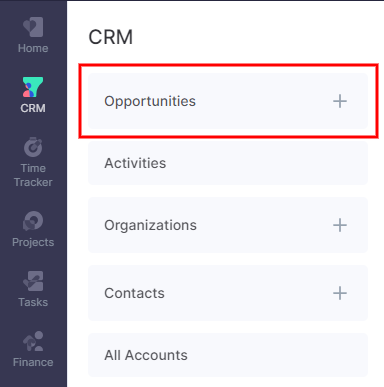
Task: Open the Organizations list
Action: point(228,225)
